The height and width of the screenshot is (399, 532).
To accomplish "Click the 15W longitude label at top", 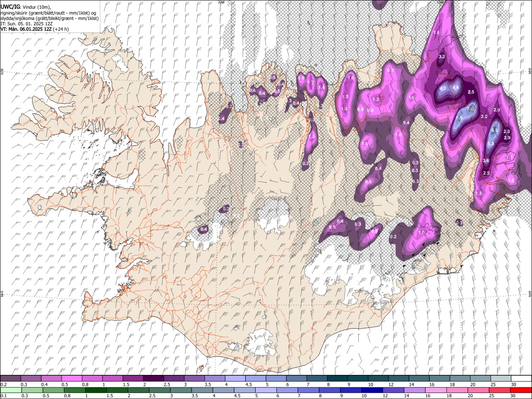I will coord(441,2).
